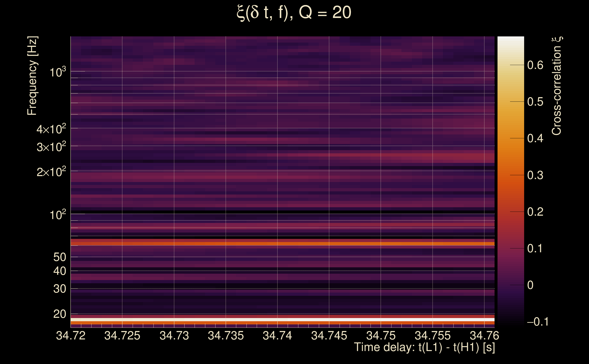Viewport: 589px width, 364px height.
Task: Click the 50 Hz frequency tick label
Action: pyautogui.click(x=59, y=257)
